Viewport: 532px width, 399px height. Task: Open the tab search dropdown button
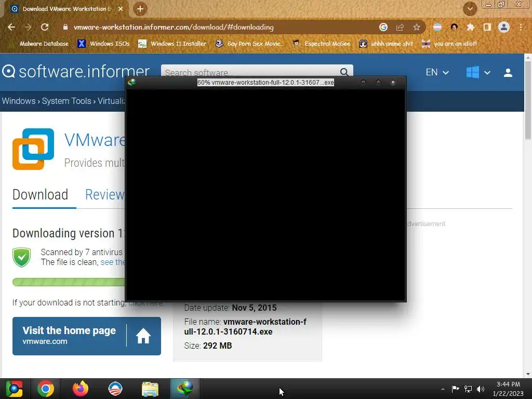coord(470,9)
